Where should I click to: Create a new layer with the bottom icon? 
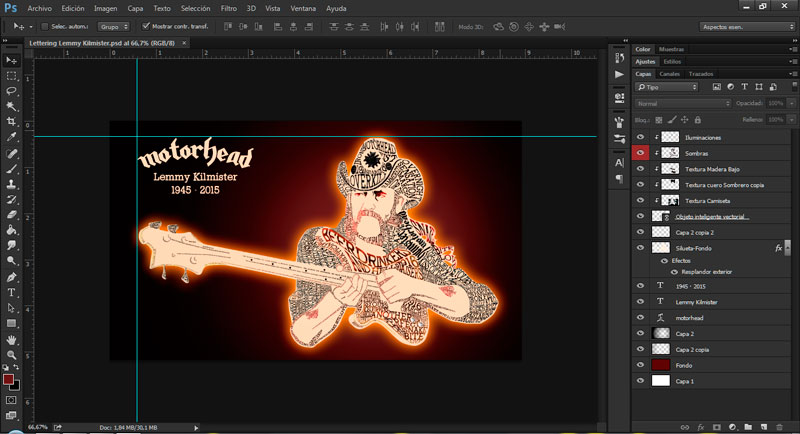(764, 427)
